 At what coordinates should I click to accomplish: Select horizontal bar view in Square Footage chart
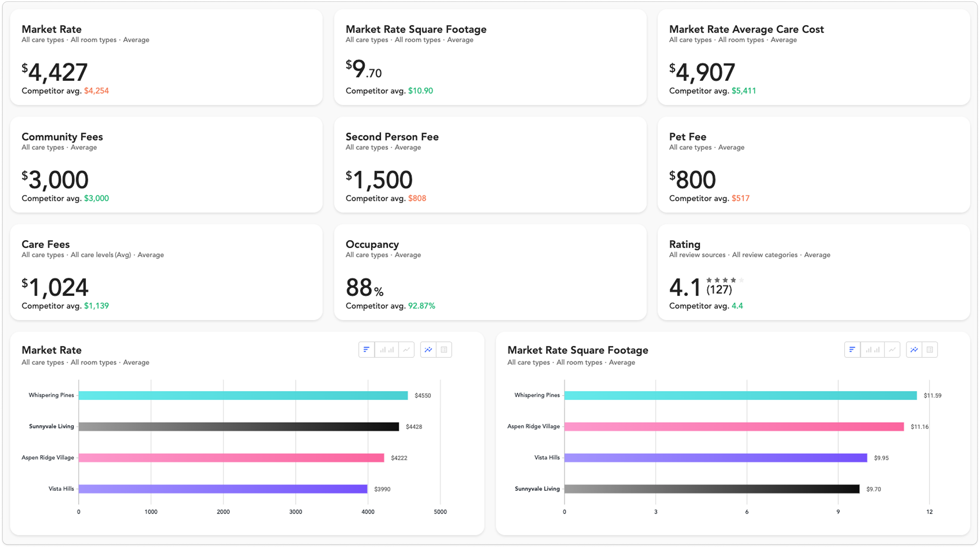(852, 350)
